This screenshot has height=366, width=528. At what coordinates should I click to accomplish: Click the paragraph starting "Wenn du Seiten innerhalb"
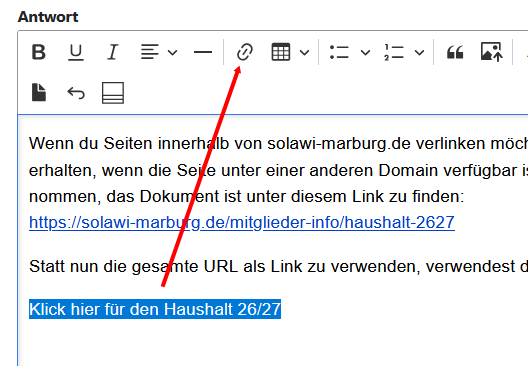278,144
